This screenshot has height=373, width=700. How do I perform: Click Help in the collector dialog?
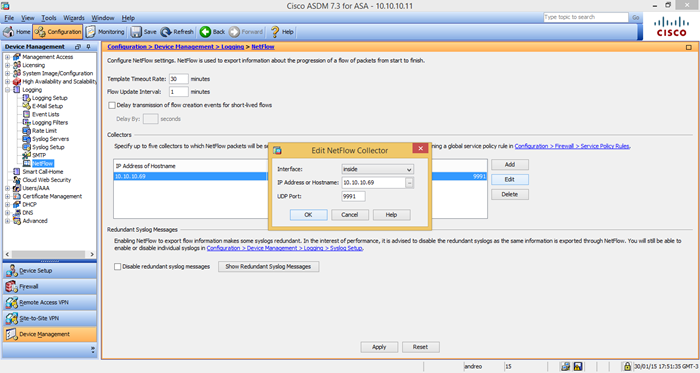point(392,215)
